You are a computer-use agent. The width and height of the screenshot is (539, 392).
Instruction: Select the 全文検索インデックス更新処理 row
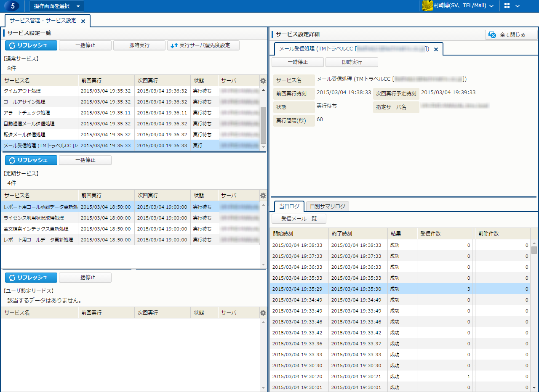coord(131,229)
